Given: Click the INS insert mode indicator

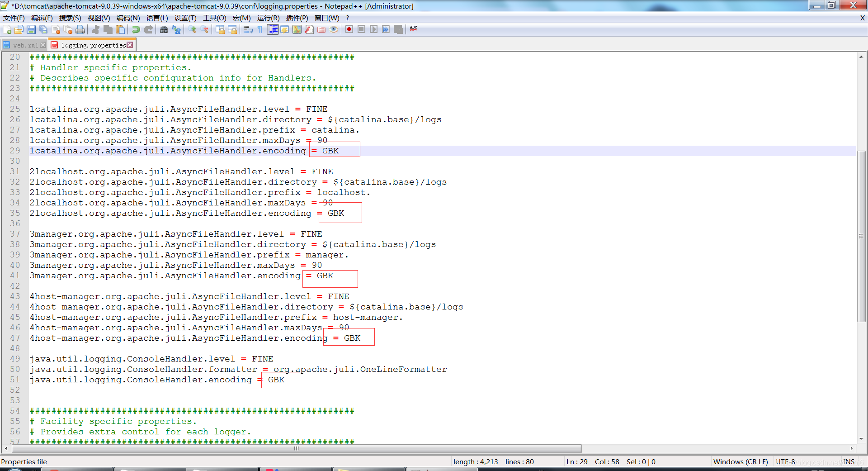Looking at the screenshot, I should point(849,461).
